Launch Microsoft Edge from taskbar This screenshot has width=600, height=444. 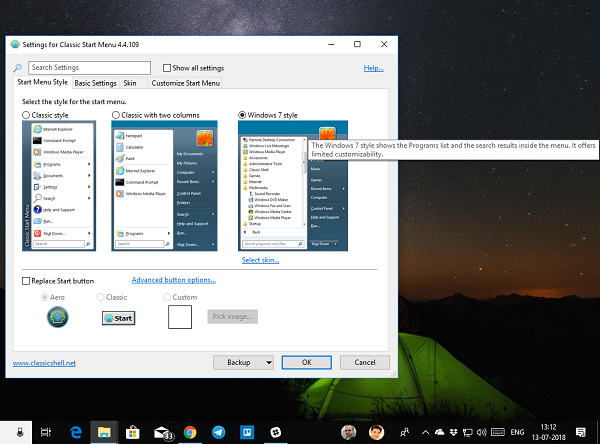76,433
